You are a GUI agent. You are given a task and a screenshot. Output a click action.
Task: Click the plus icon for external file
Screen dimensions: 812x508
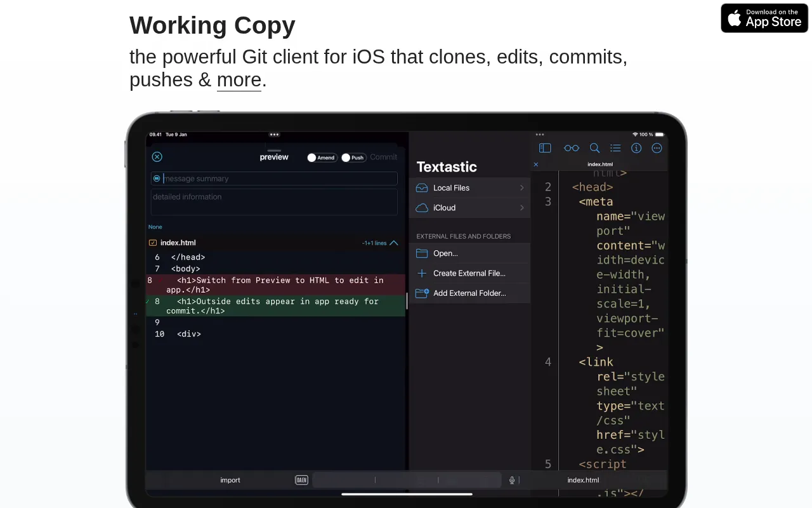(422, 273)
